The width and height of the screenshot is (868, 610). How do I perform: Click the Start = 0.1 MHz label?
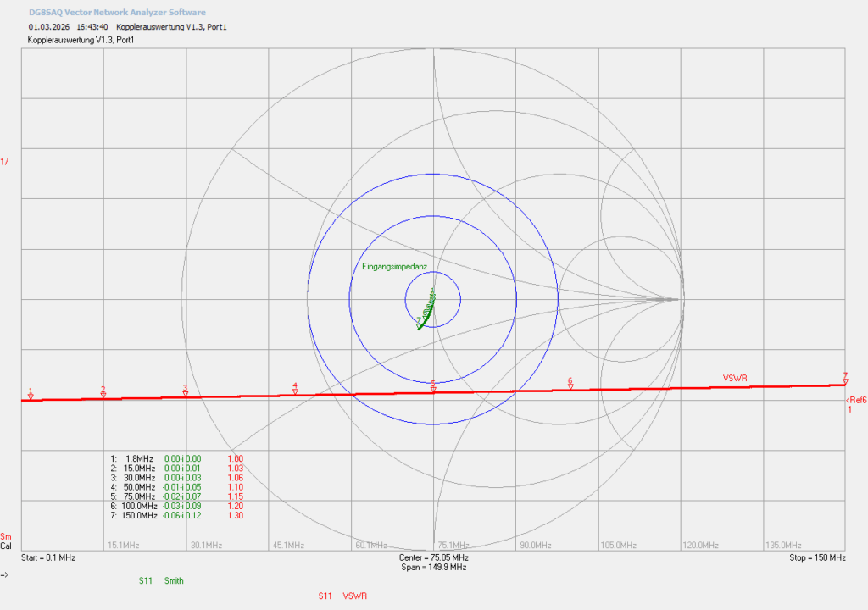[x=48, y=557]
